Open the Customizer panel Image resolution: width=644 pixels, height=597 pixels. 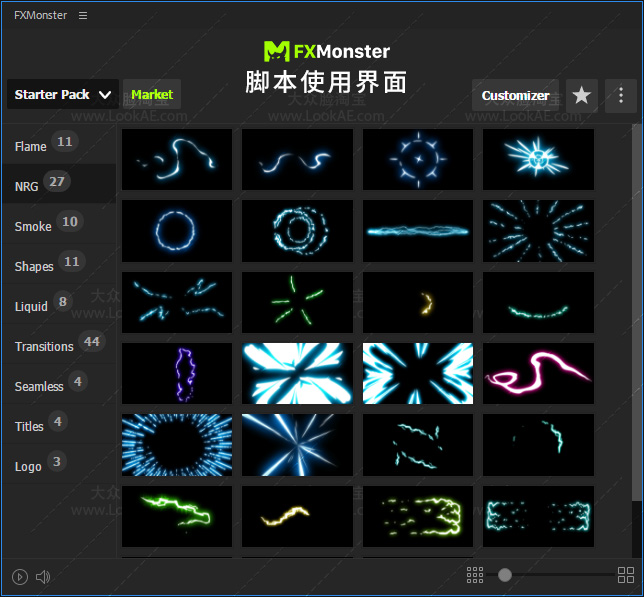[x=515, y=95]
